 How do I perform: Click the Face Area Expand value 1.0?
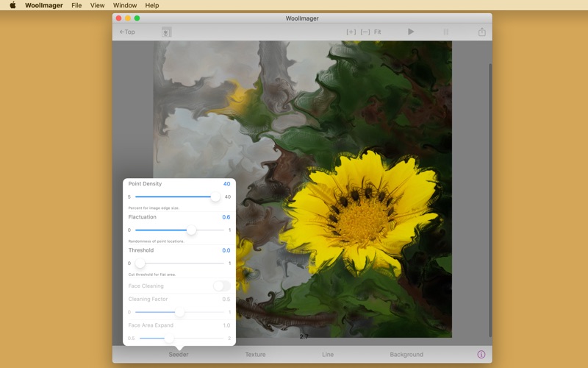(x=226, y=325)
